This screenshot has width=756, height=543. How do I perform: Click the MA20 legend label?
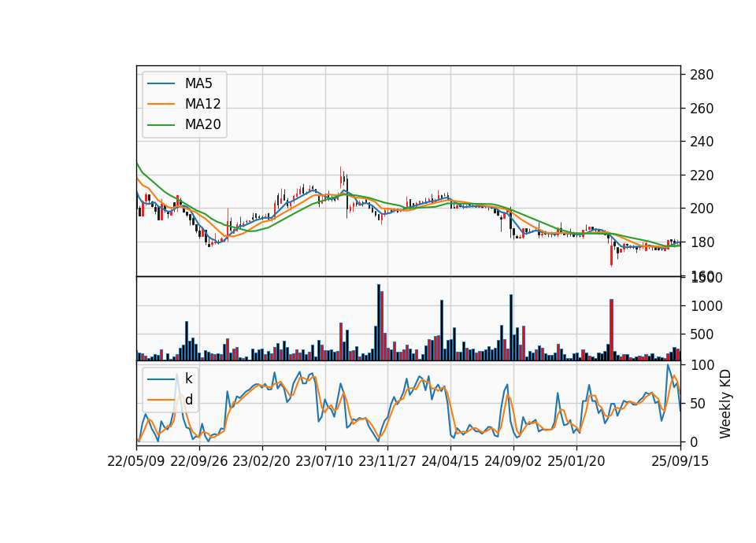click(x=202, y=124)
